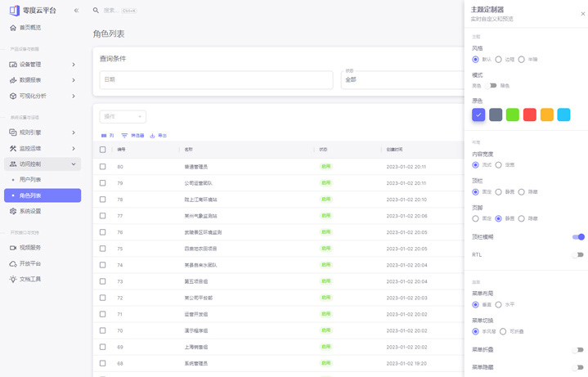This screenshot has width=588, height=377.
Task: Click the timestamp 2023-01-02 19:20
Action: point(406,363)
